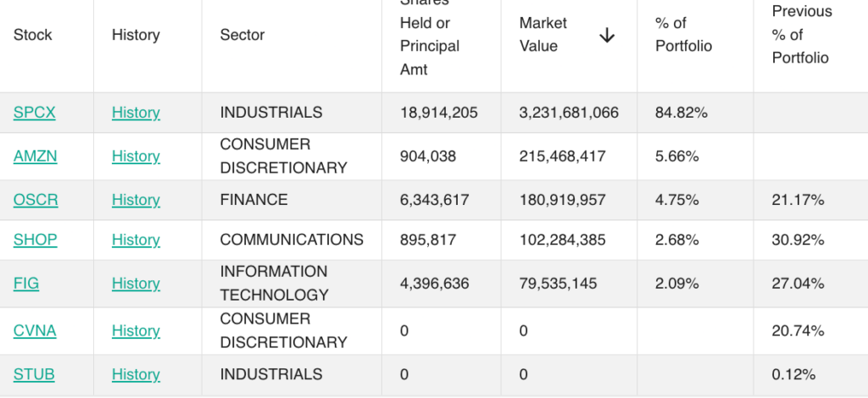Select previous portfolio value 30.92%
This screenshot has width=868, height=398.
coord(798,240)
